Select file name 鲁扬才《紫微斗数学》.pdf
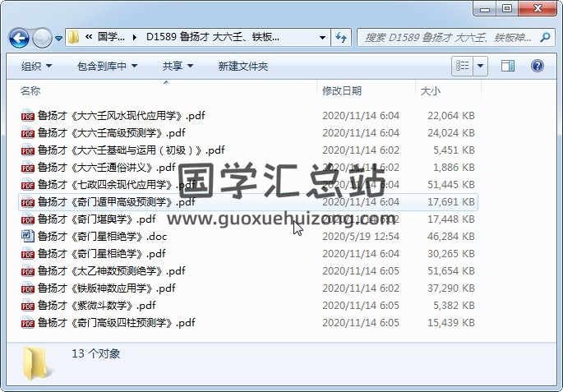 click(x=97, y=305)
